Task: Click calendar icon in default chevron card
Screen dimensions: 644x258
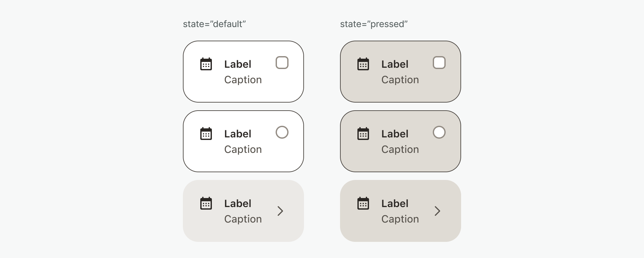Action: coord(206,203)
